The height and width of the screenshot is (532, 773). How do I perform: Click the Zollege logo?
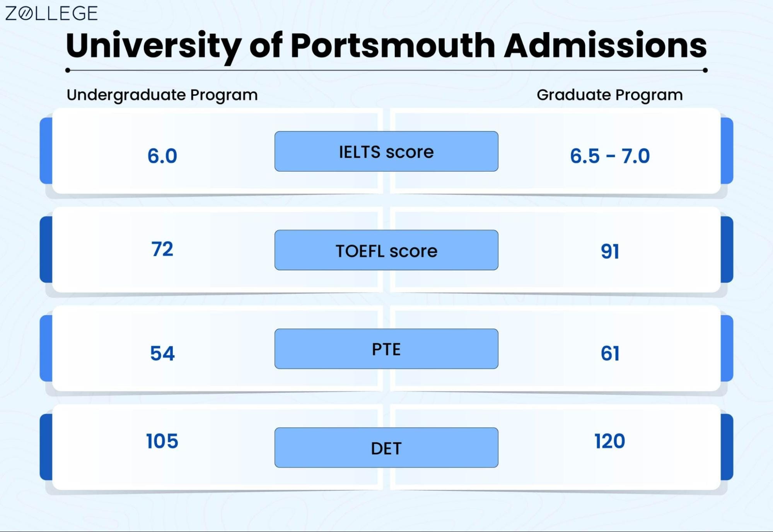pyautogui.click(x=51, y=14)
